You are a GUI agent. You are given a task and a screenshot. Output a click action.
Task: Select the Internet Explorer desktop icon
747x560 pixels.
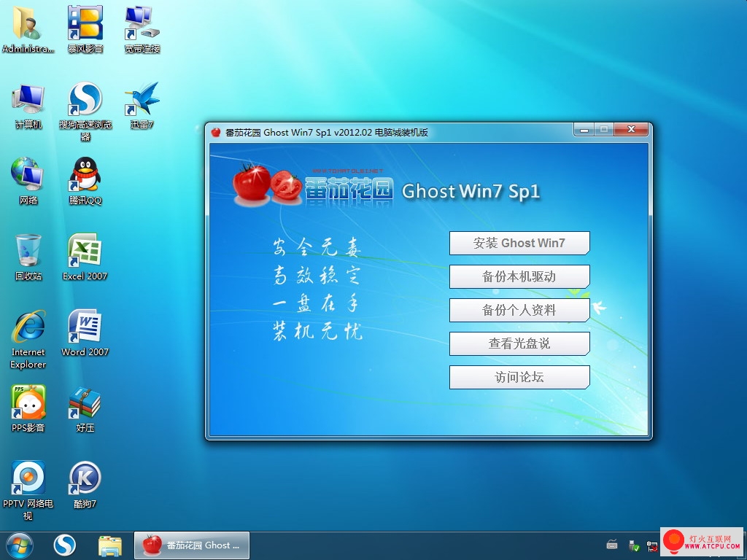click(x=28, y=339)
